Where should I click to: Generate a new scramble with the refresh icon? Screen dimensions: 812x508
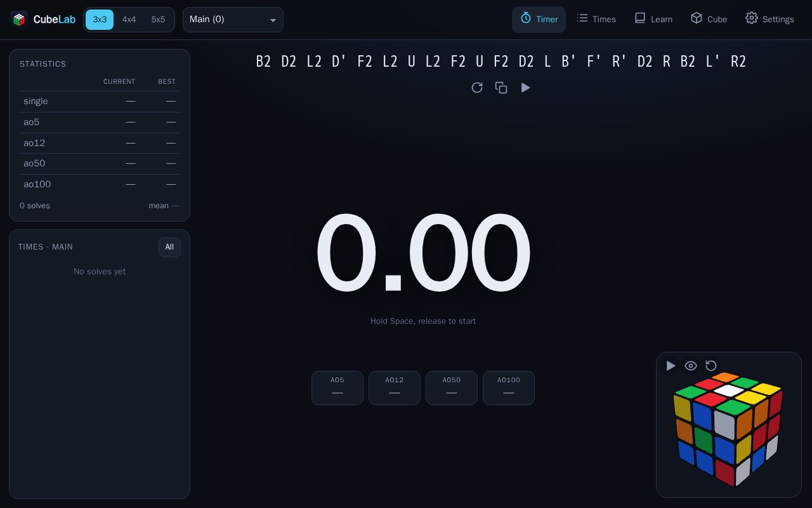coord(477,88)
